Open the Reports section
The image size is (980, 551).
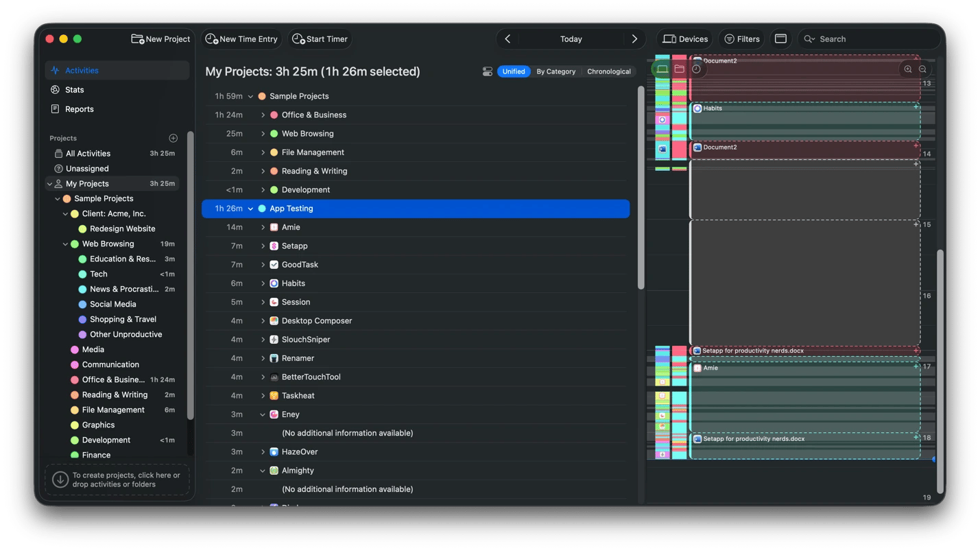117,109
